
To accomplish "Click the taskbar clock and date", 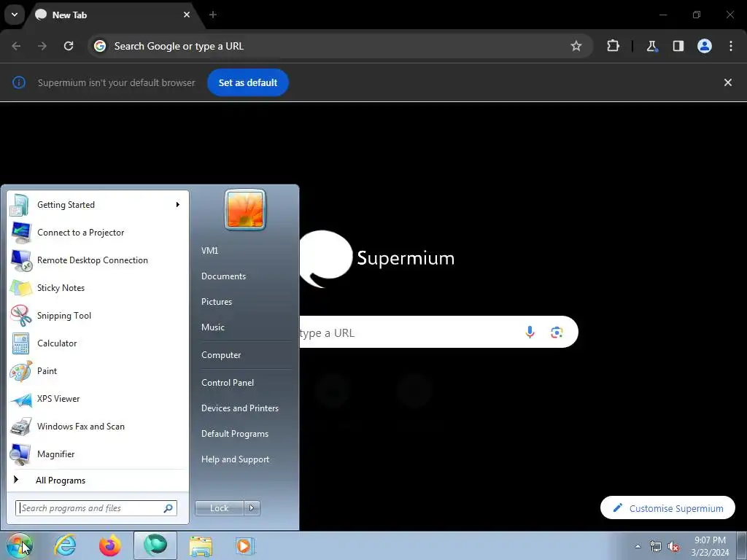I will [710, 546].
